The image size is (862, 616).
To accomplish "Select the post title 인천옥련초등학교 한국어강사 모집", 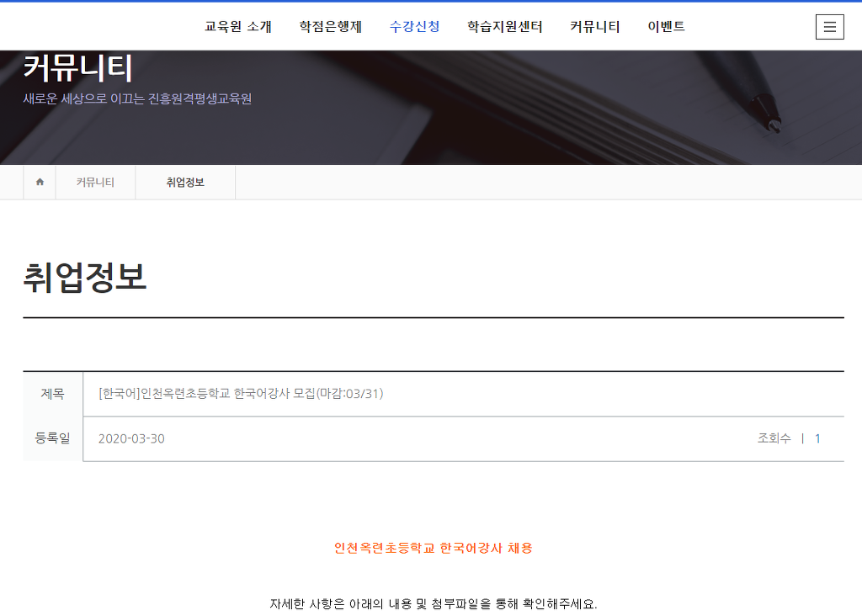I will (241, 394).
